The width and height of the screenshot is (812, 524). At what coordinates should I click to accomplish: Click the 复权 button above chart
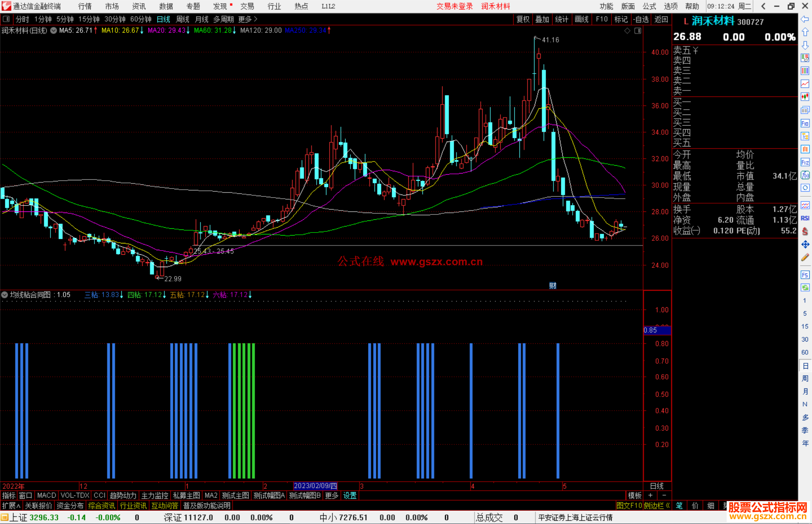(x=523, y=19)
